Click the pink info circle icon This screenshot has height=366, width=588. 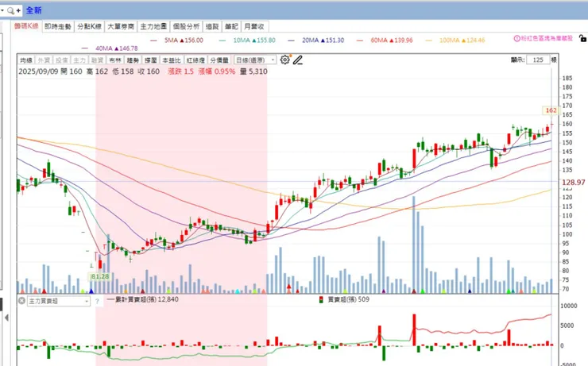tap(516, 38)
